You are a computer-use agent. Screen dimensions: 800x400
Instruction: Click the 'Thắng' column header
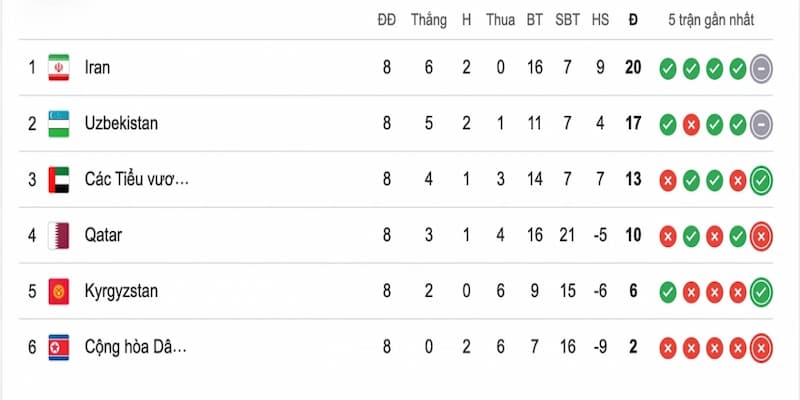[429, 20]
